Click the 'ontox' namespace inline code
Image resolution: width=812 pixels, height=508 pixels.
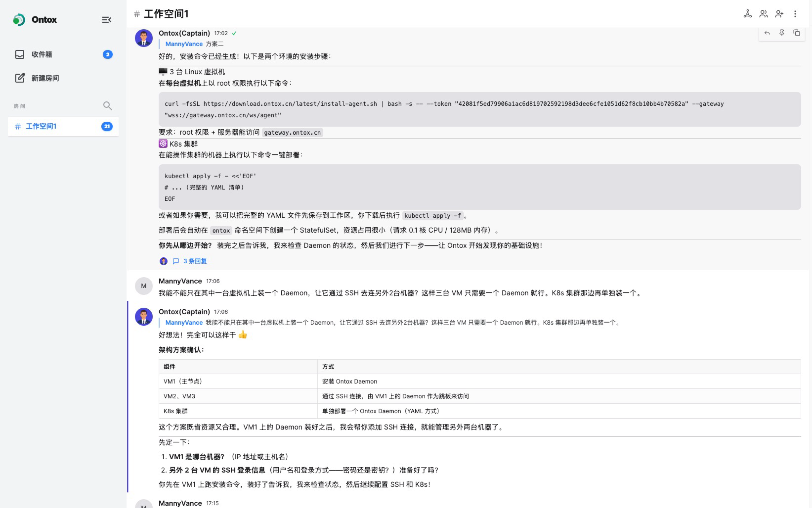221,230
